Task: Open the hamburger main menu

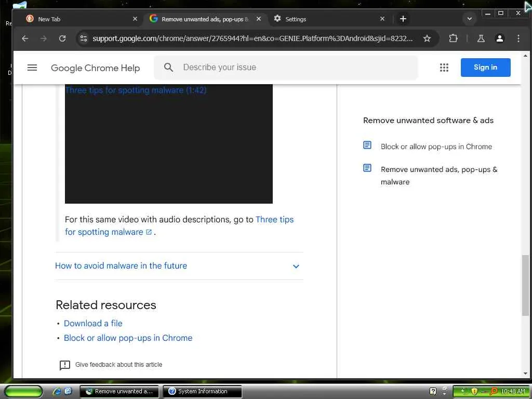Action: [x=32, y=68]
